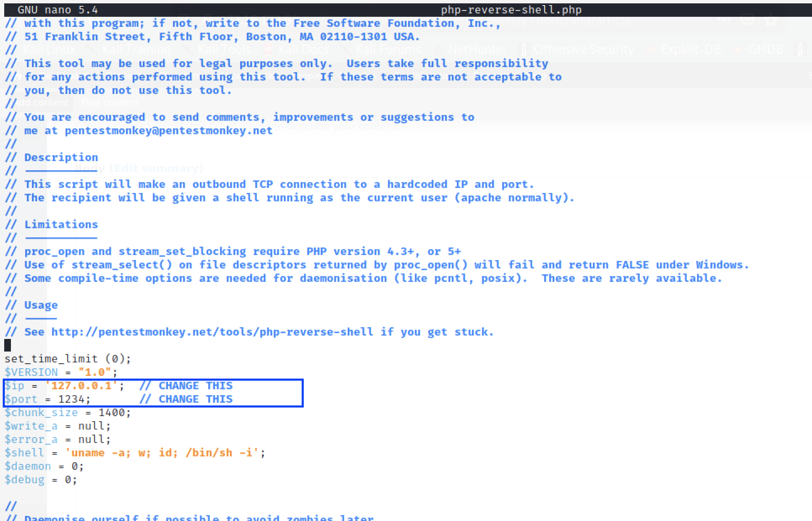Screen dimensions: 812x521
Task: Click the line starting 'proc_open and stream_set_blocking'
Action: (233, 251)
